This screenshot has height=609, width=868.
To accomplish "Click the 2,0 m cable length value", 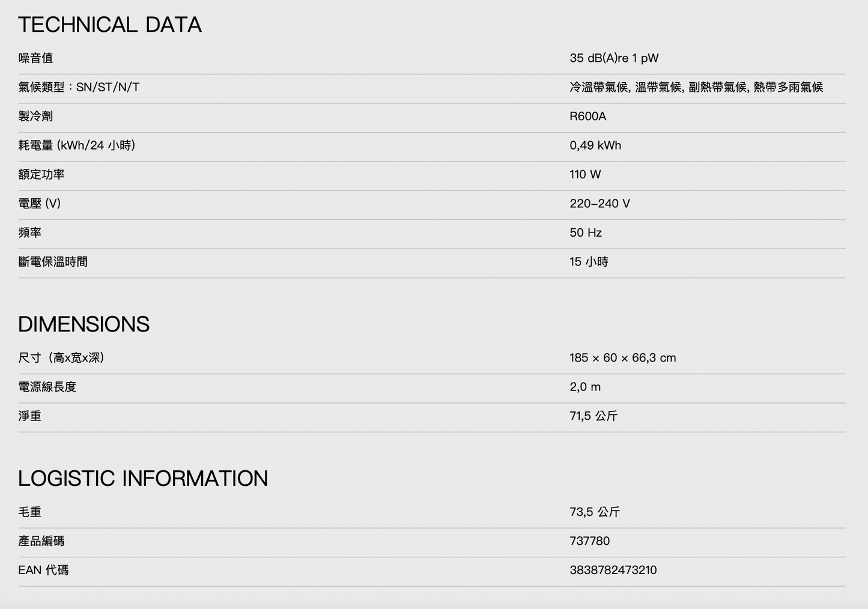I will [585, 387].
